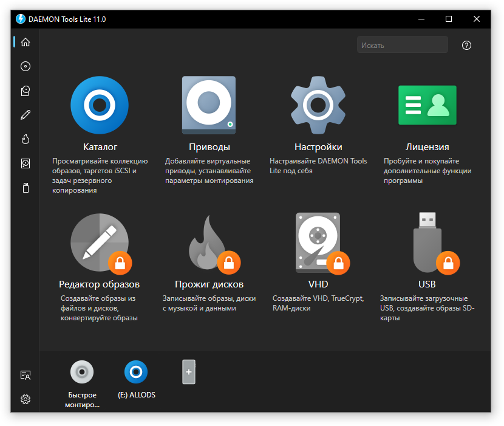Close the DAEMON Tools Lite window
This screenshot has height=426, width=504.
tap(476, 19)
